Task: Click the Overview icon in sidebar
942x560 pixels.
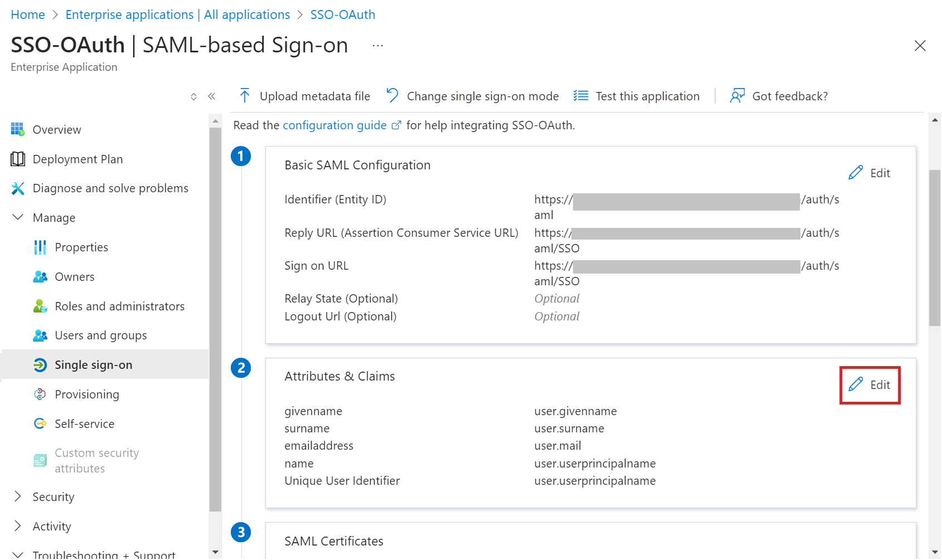Action: tap(18, 129)
